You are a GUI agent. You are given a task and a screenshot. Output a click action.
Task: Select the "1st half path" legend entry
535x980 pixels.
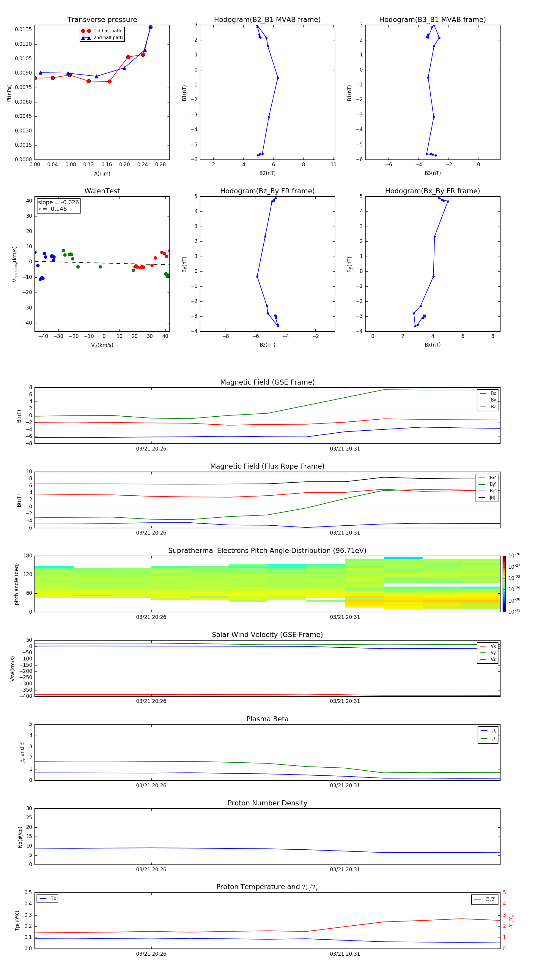pos(102,31)
